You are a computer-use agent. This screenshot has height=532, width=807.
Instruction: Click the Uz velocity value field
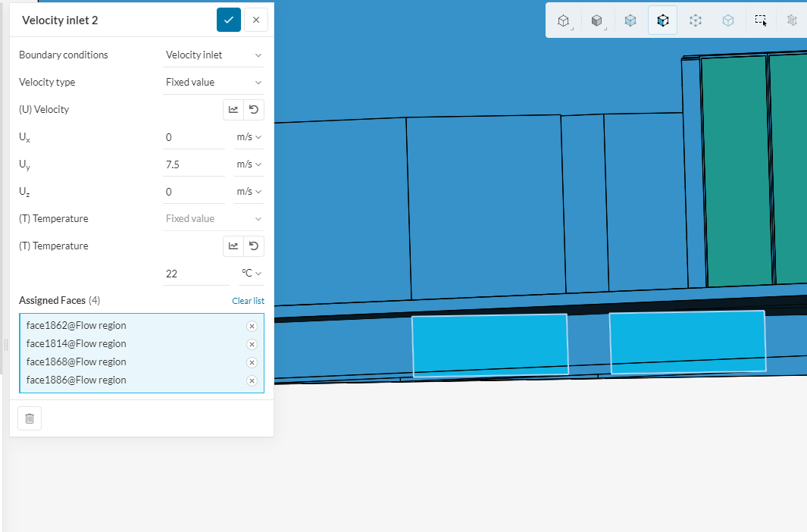[193, 192]
